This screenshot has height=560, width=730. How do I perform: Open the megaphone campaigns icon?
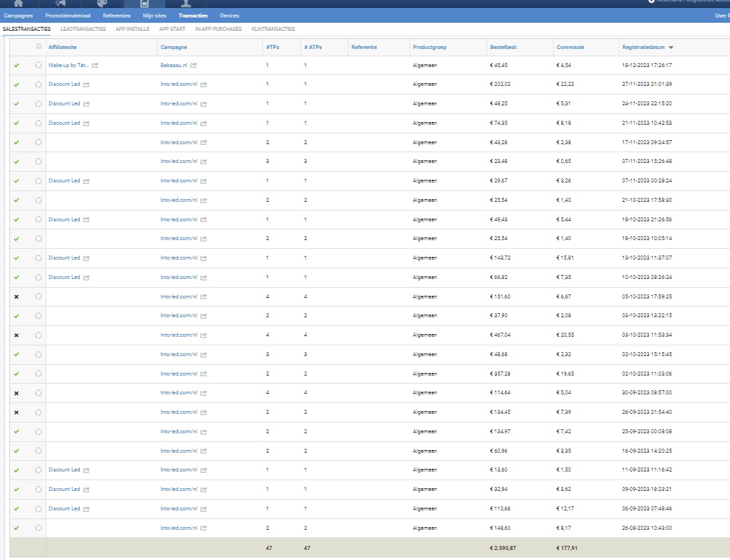[60, 3]
